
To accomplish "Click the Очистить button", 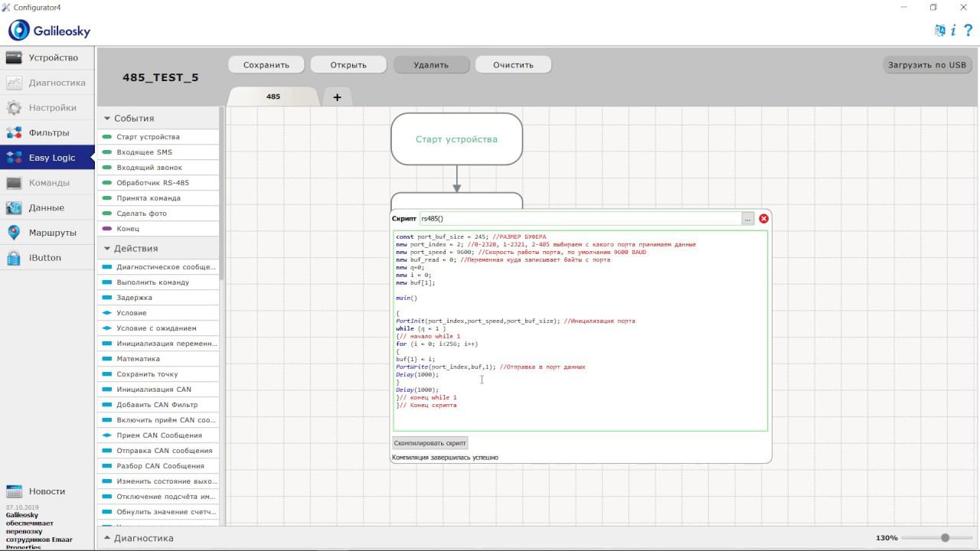I will click(513, 65).
